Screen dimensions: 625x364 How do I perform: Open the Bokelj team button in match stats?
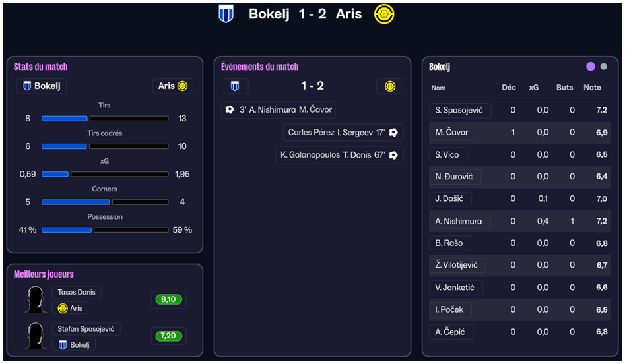(41, 86)
